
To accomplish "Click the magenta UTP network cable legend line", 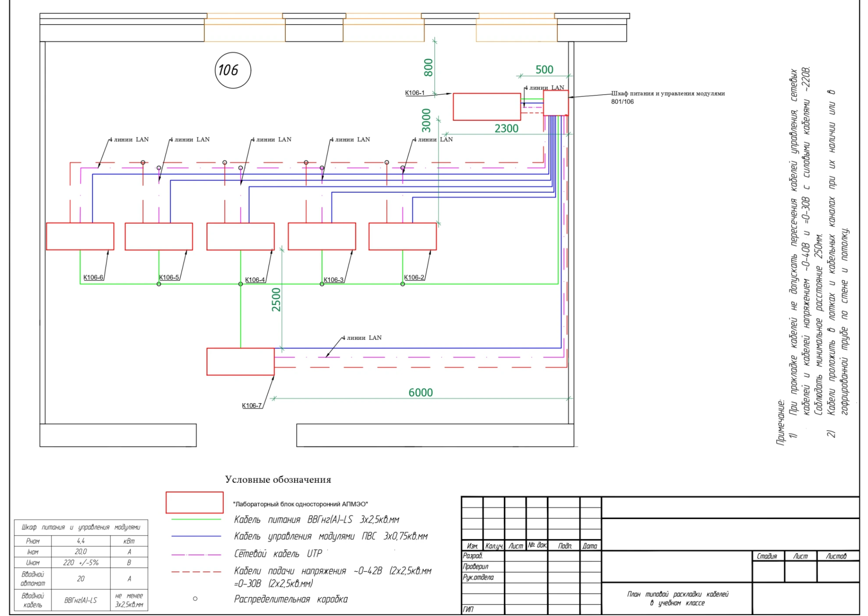I will tap(196, 554).
